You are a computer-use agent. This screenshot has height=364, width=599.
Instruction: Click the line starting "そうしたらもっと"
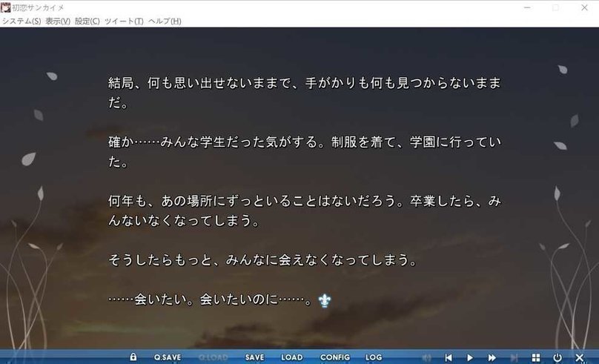(x=262, y=260)
